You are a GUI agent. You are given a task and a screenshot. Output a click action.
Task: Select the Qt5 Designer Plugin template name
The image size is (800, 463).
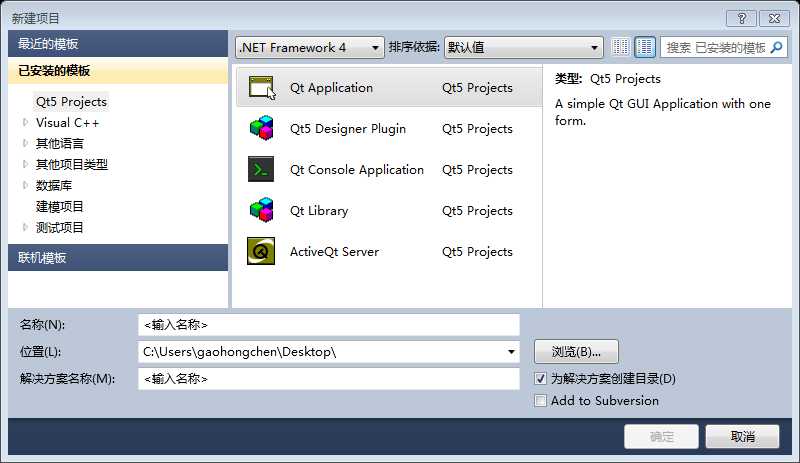tap(348, 129)
